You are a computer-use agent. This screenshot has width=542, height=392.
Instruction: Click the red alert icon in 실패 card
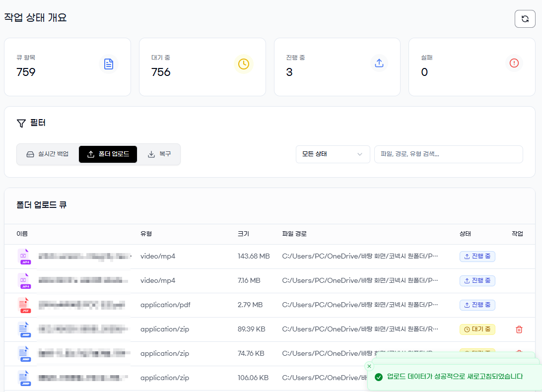pyautogui.click(x=514, y=63)
